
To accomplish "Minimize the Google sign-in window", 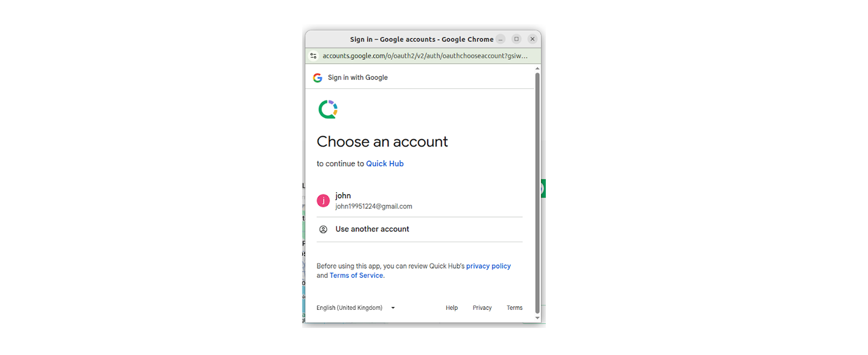I will [x=501, y=39].
